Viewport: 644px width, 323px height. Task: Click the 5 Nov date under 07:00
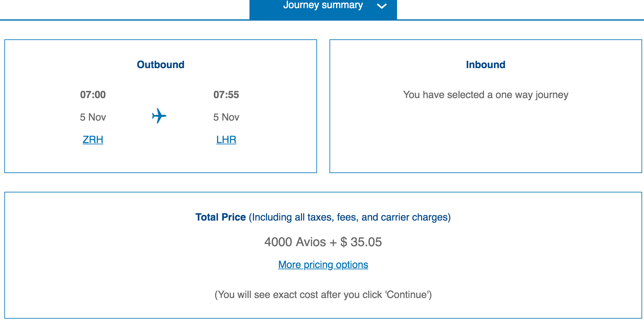(x=93, y=117)
